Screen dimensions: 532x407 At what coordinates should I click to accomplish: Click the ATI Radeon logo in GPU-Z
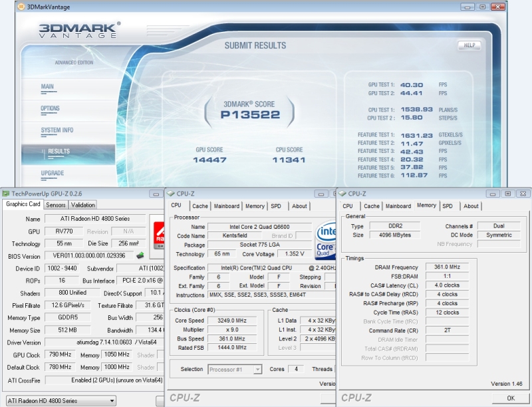159,235
